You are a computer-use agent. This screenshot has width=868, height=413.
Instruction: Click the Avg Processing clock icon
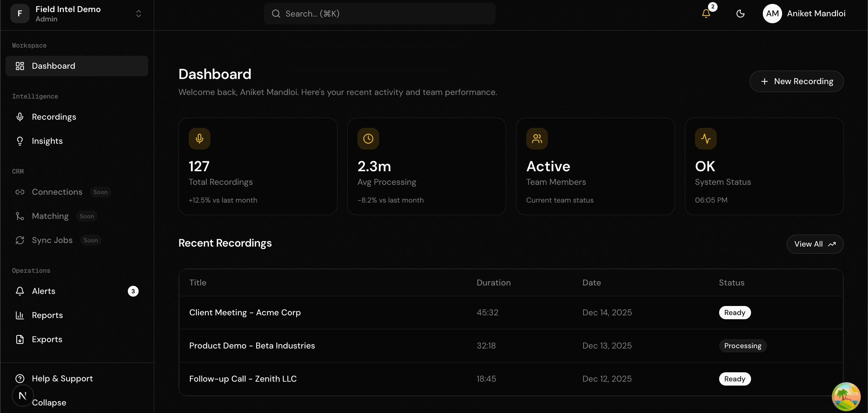pos(368,139)
